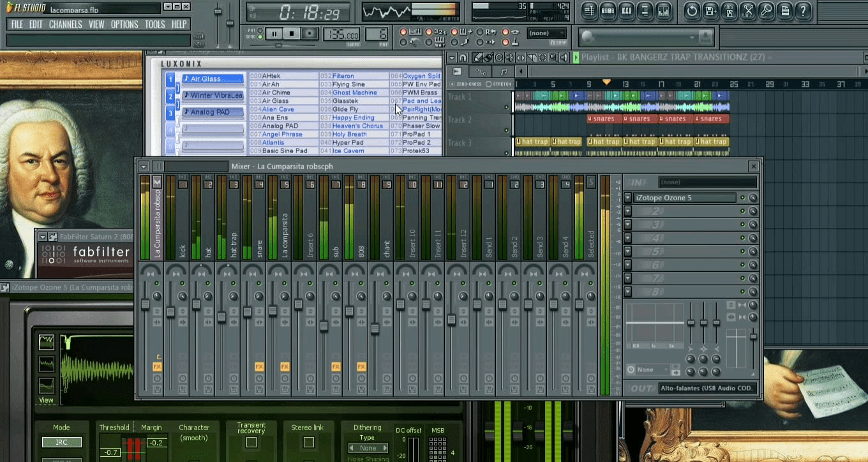868x462 pixels.
Task: Click the tempo display 135.000
Action: pos(341,34)
